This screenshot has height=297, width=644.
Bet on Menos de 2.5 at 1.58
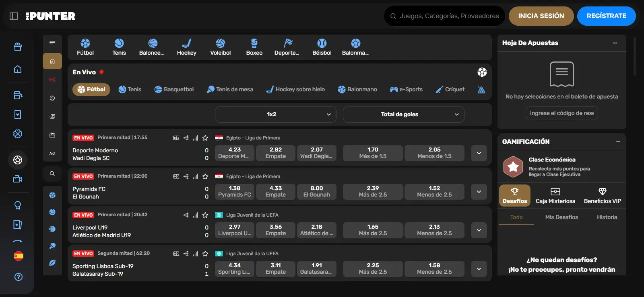[434, 269]
